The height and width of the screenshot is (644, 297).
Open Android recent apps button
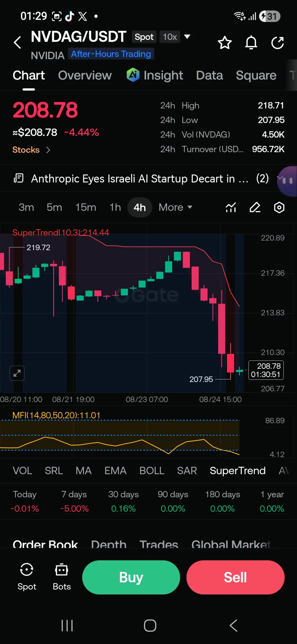click(x=67, y=625)
